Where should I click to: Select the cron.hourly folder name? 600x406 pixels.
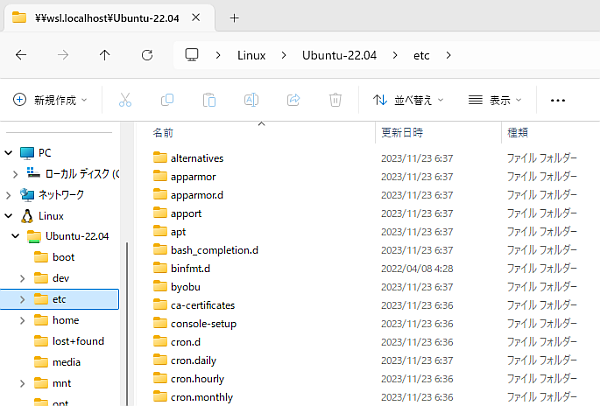pos(197,379)
